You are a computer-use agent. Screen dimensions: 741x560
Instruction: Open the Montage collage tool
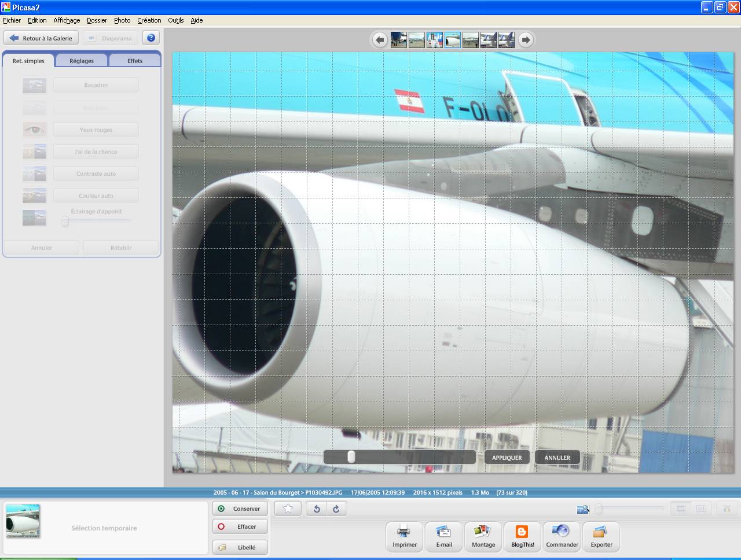[483, 536]
